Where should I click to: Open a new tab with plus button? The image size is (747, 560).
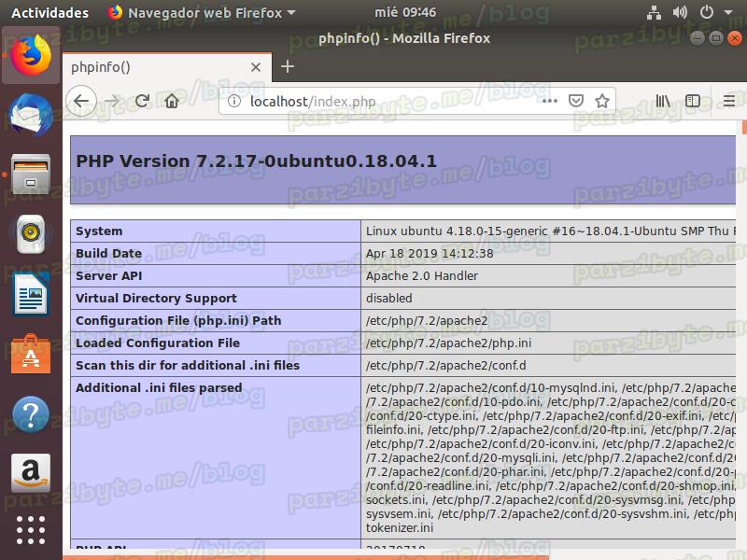tap(288, 66)
